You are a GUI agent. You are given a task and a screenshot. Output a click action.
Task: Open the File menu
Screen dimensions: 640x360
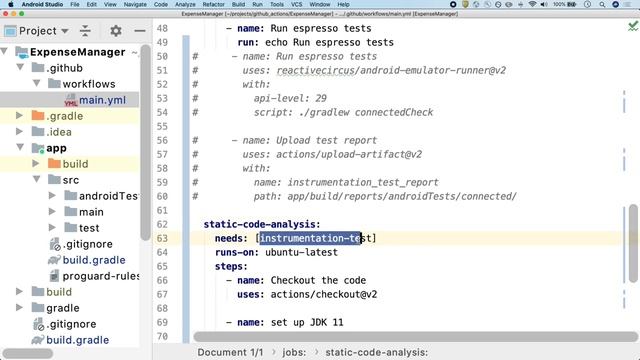coord(75,4)
